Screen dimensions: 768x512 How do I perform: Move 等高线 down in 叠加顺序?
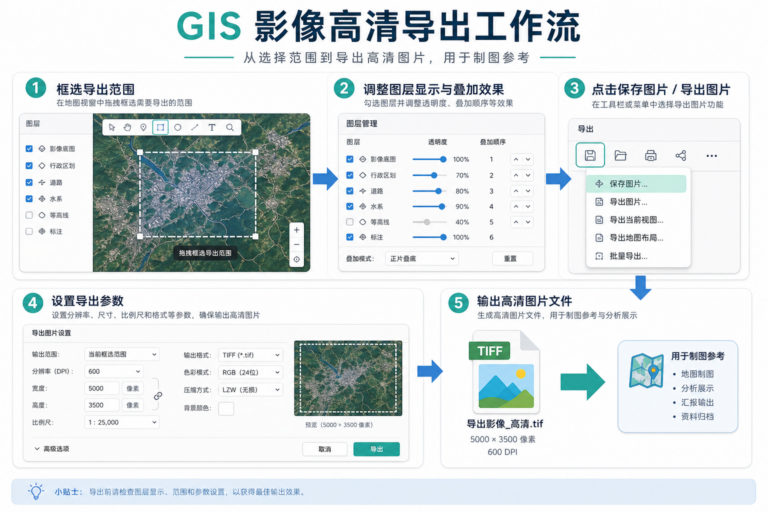click(x=528, y=222)
